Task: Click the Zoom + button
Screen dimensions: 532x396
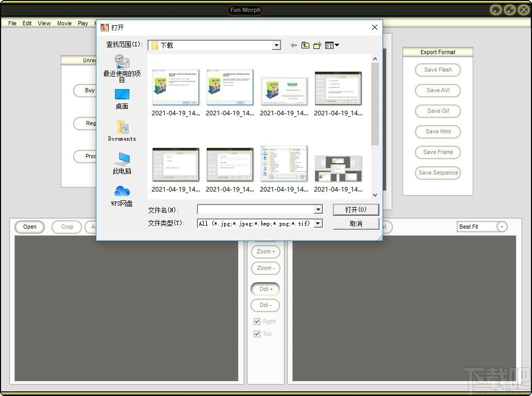Action: (265, 252)
